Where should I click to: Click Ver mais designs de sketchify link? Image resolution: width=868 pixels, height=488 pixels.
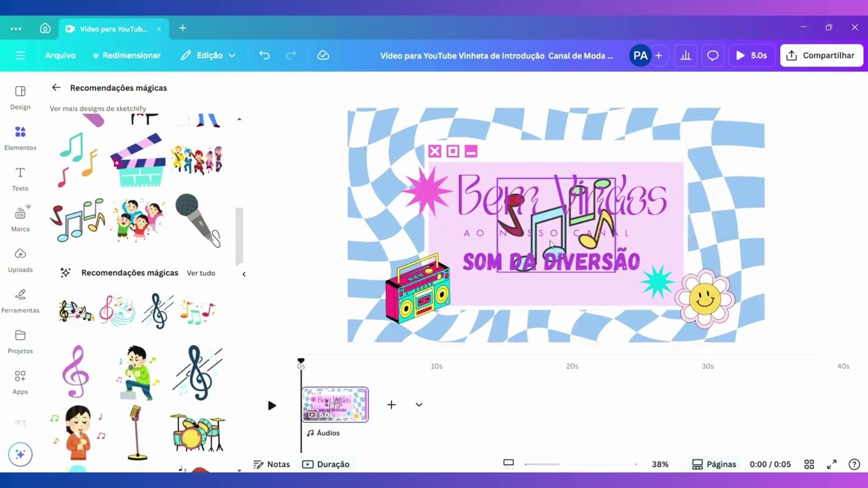98,108
